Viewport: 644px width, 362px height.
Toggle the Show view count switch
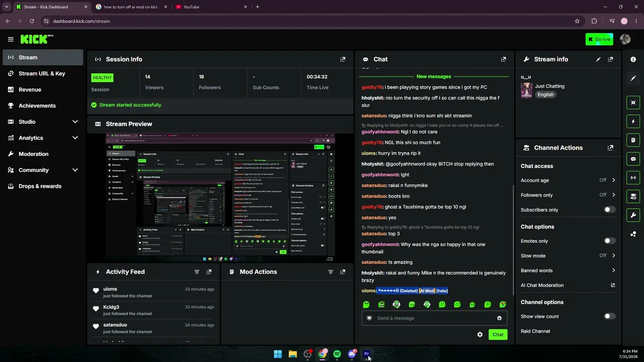609,316
